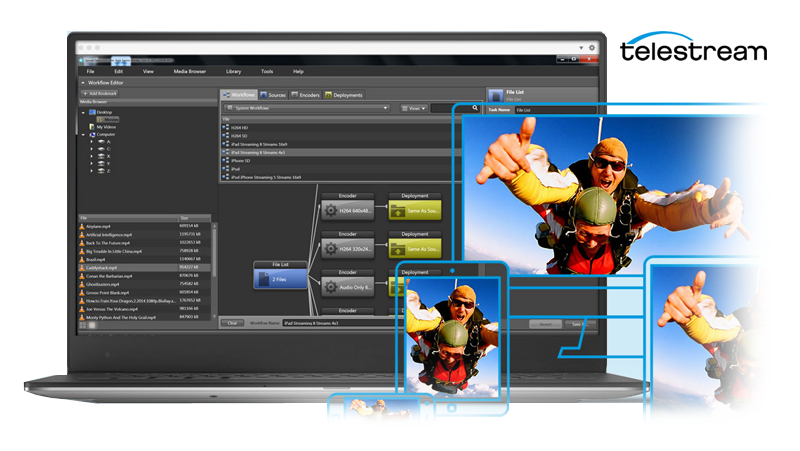Image resolution: width=800 pixels, height=451 pixels.
Task: Click VLC icon beside Conan the Barbarian.mp4
Action: (x=82, y=276)
